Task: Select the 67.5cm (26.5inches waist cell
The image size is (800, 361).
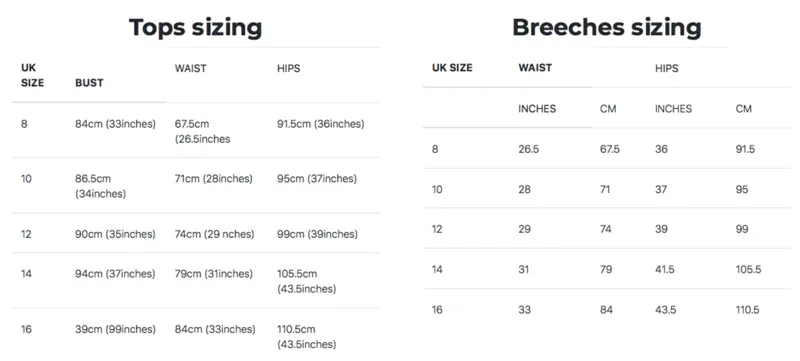Action: click(203, 132)
